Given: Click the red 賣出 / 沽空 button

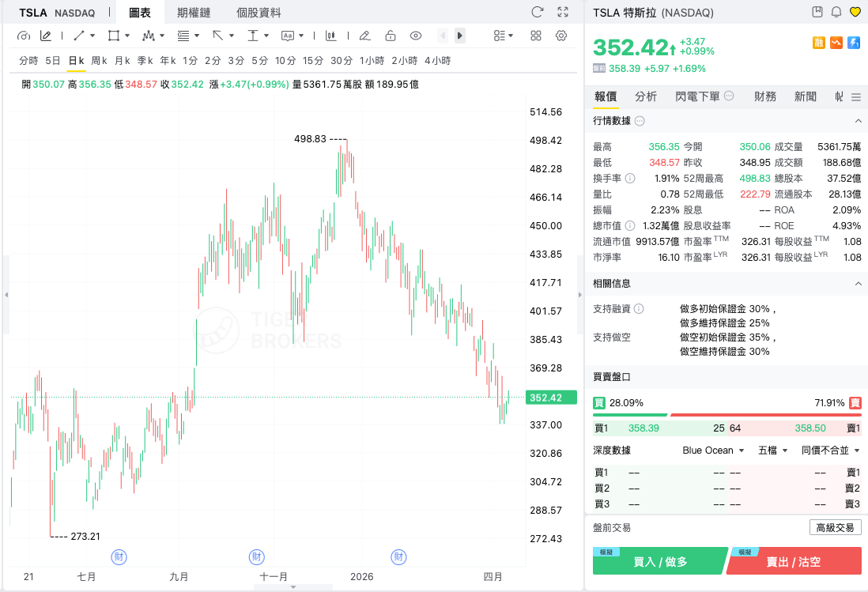Looking at the screenshot, I should [793, 561].
